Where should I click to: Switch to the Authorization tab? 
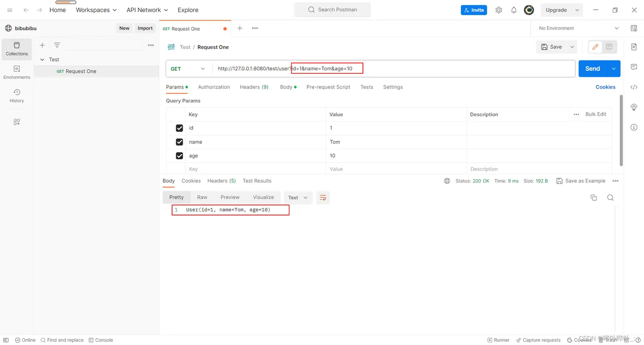coord(214,87)
